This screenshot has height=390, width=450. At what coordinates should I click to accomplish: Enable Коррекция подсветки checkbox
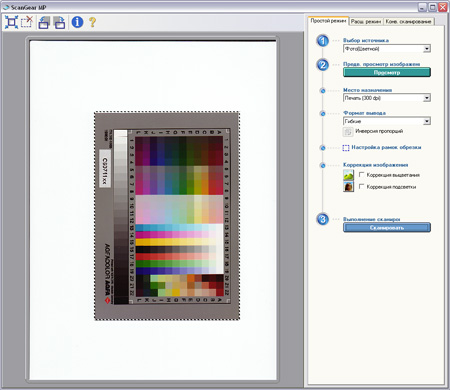point(362,187)
